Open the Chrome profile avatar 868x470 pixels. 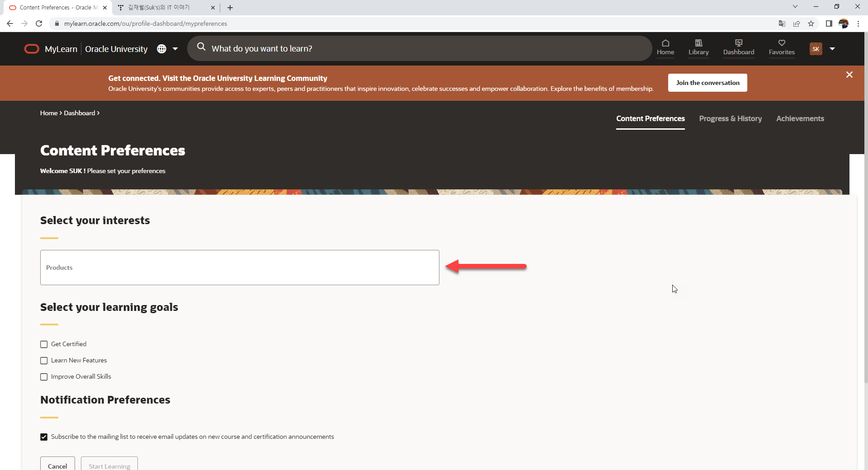point(844,23)
